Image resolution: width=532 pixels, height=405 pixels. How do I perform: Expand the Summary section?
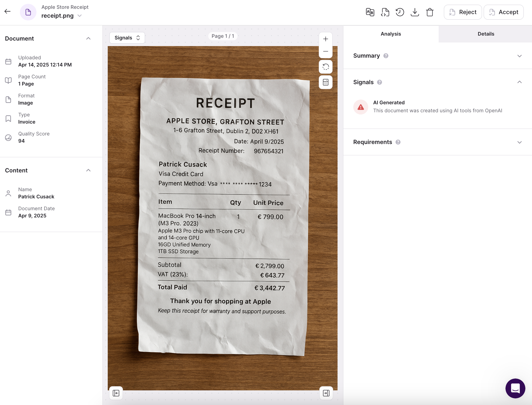[x=520, y=56]
